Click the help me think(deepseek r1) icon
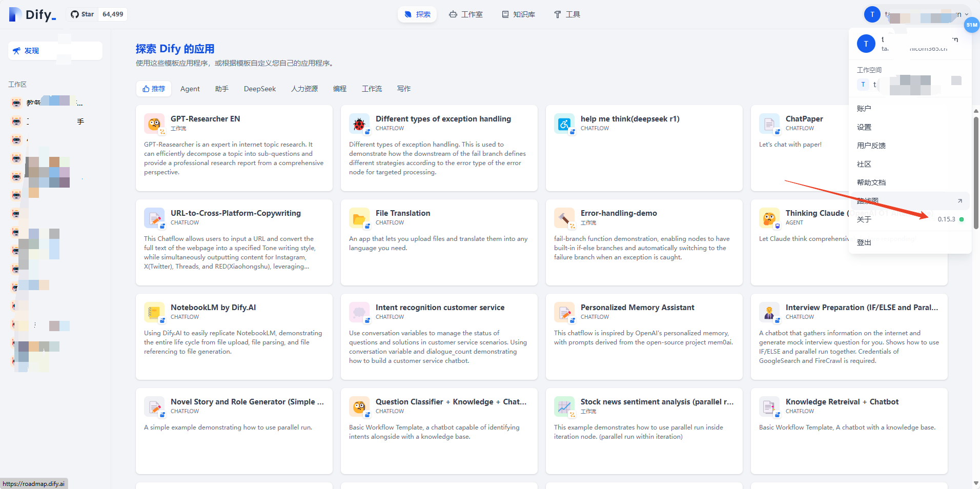The width and height of the screenshot is (980, 489). [564, 124]
